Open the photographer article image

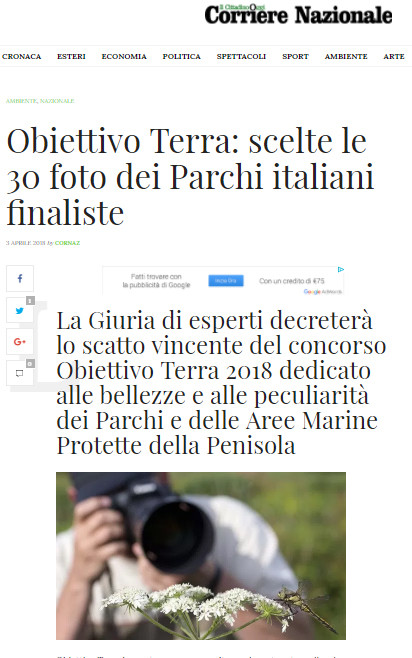[201, 556]
